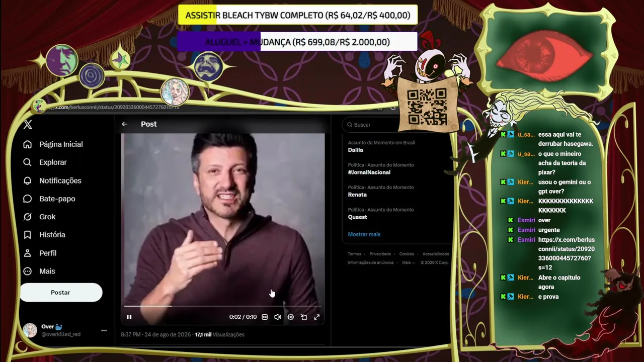Open the Acessibilidade footer link
The width and height of the screenshot is (644, 362).
pyautogui.click(x=436, y=254)
